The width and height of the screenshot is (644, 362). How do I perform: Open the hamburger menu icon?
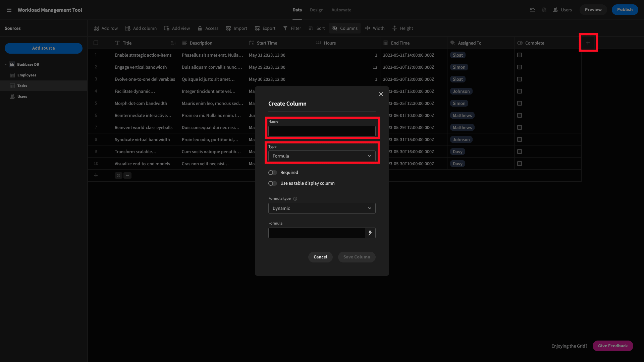click(9, 10)
